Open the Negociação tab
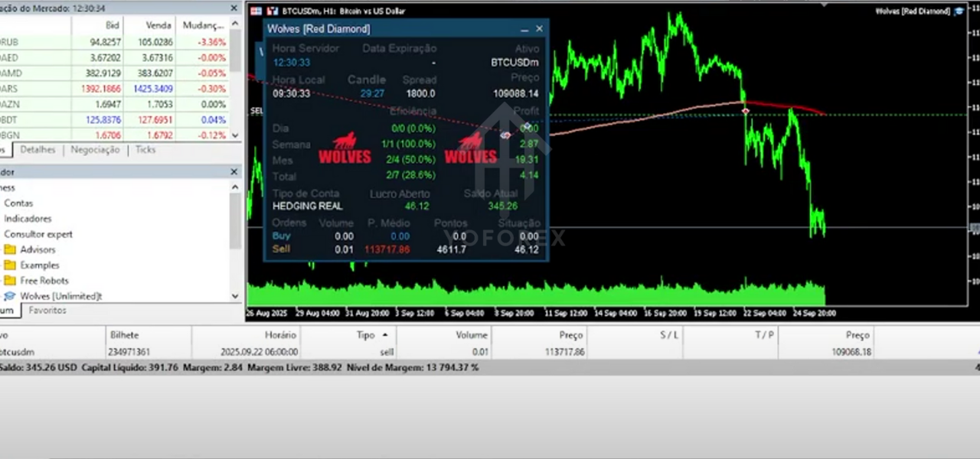The height and width of the screenshot is (459, 980). click(x=95, y=150)
